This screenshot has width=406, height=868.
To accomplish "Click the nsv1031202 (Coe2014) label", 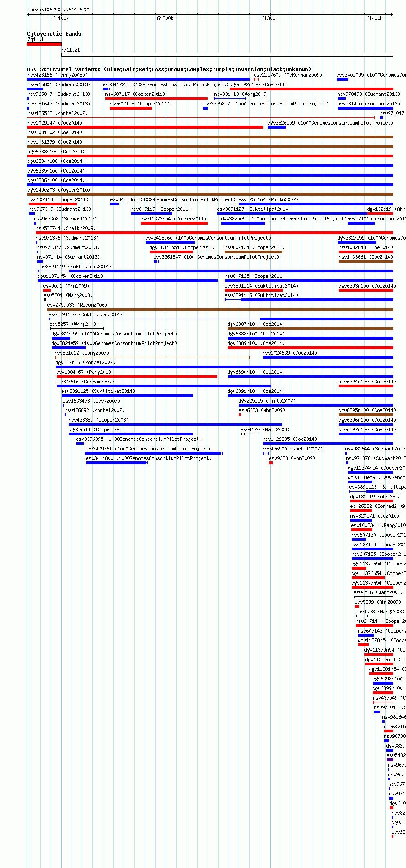I will (55, 132).
